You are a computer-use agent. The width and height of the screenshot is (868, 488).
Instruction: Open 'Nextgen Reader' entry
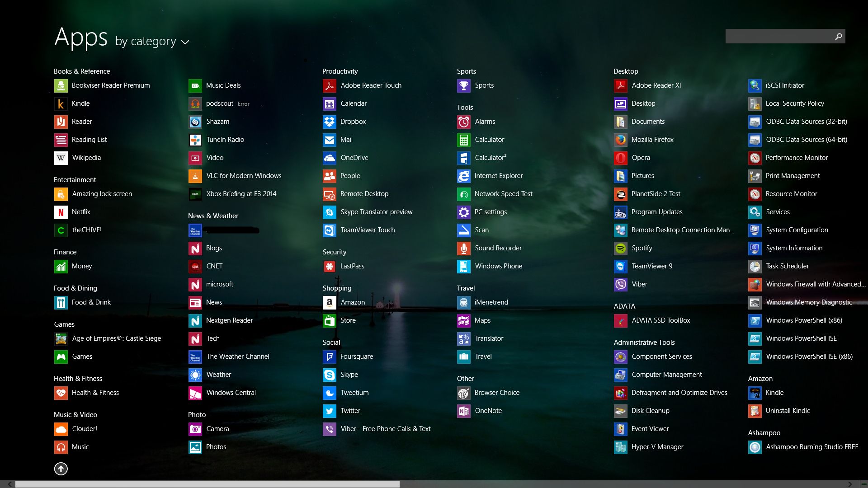coord(221,321)
